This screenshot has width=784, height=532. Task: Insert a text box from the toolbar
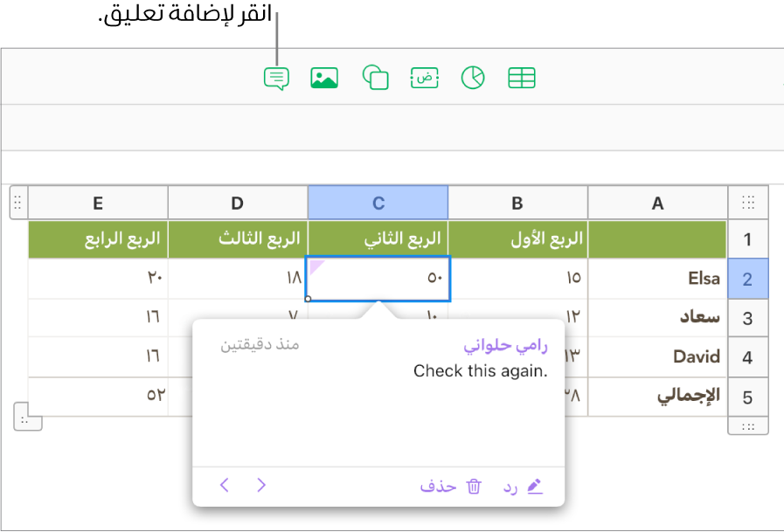click(424, 77)
